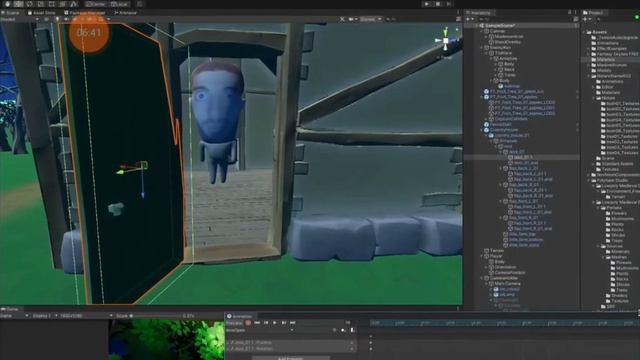The width and height of the screenshot is (640, 360).
Task: Select the Hand tool in the toolbar
Action: point(7,4)
